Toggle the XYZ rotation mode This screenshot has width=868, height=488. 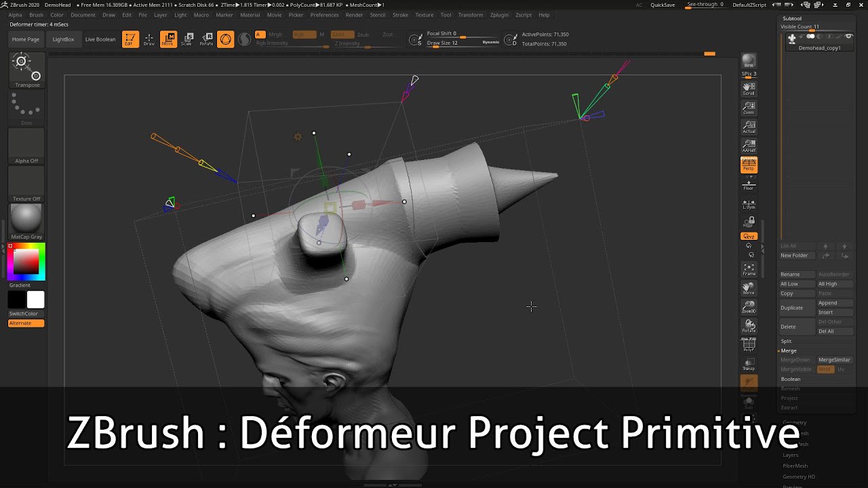pyautogui.click(x=749, y=237)
